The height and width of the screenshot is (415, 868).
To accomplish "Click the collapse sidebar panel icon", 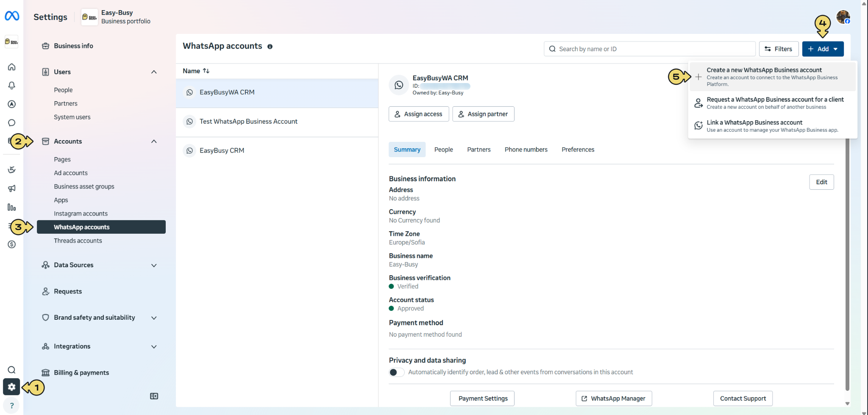I will click(x=154, y=396).
